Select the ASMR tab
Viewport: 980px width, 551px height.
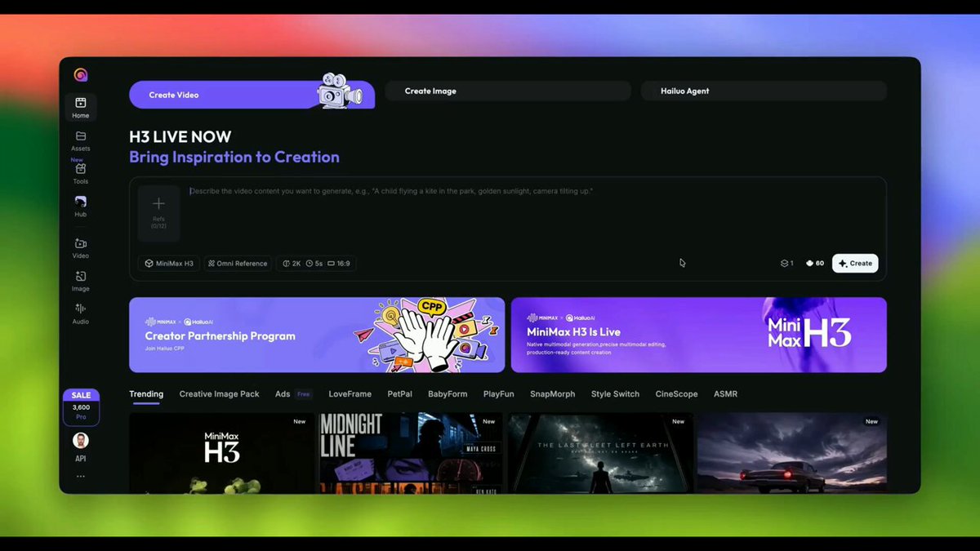pos(725,394)
